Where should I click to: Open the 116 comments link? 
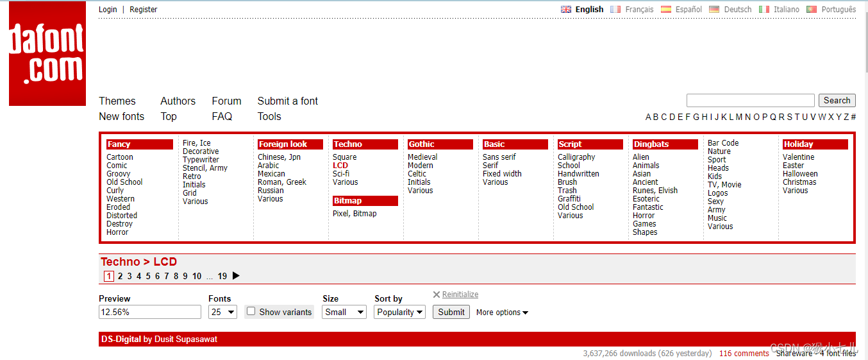point(744,354)
